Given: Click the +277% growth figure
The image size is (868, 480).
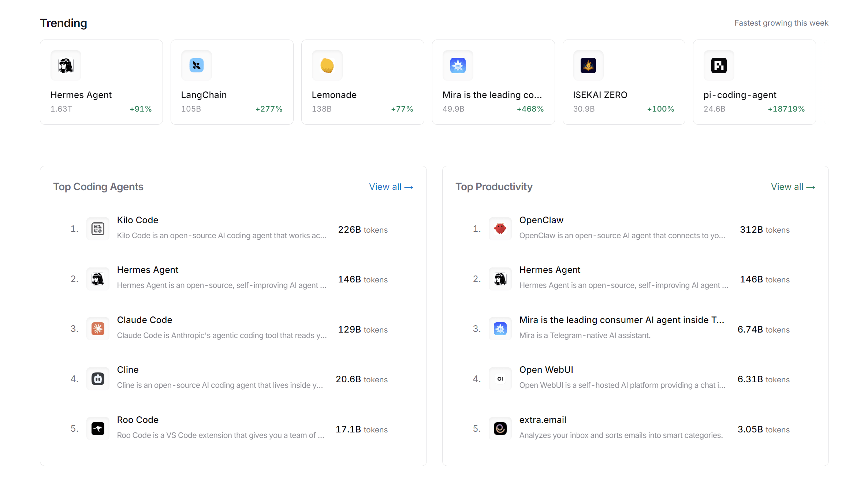Looking at the screenshot, I should click(x=269, y=109).
